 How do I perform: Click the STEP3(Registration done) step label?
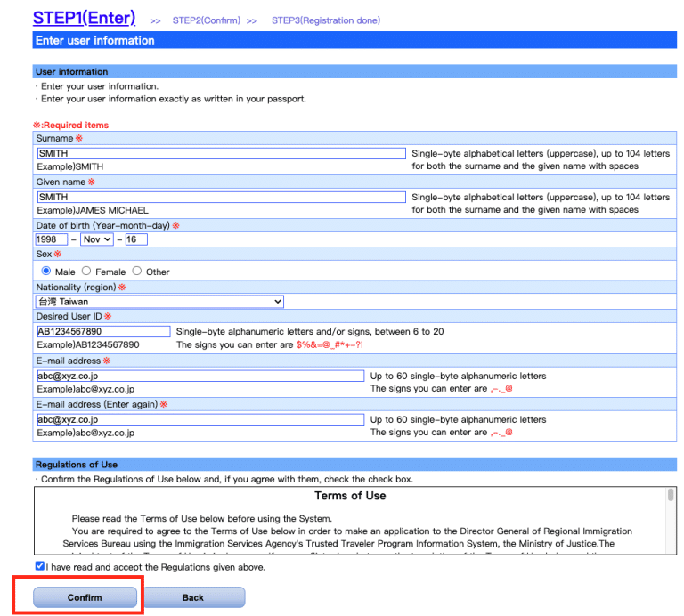coord(325,20)
